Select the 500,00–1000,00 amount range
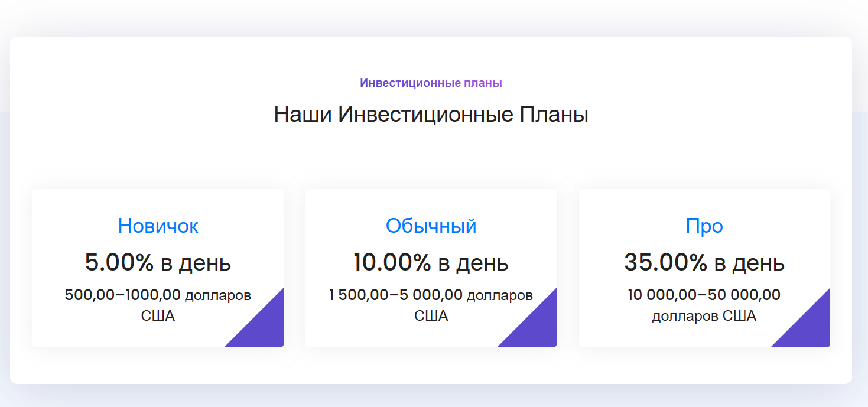This screenshot has width=868, height=407. 123,295
